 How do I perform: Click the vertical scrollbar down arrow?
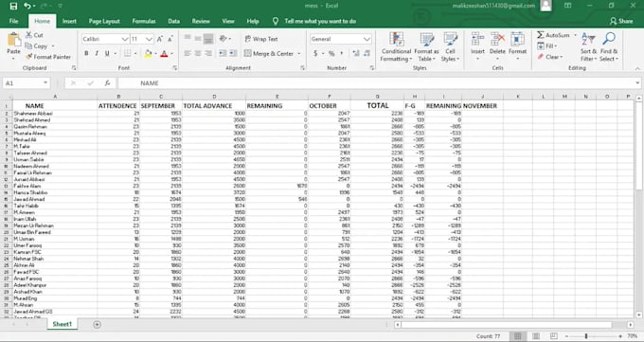[x=638, y=315]
